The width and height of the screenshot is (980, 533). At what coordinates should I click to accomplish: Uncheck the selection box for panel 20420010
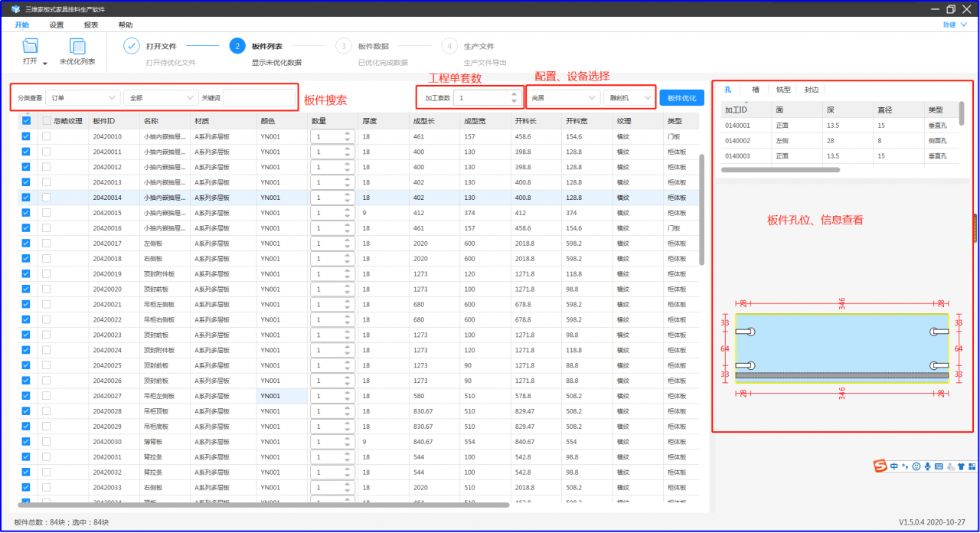(x=26, y=136)
